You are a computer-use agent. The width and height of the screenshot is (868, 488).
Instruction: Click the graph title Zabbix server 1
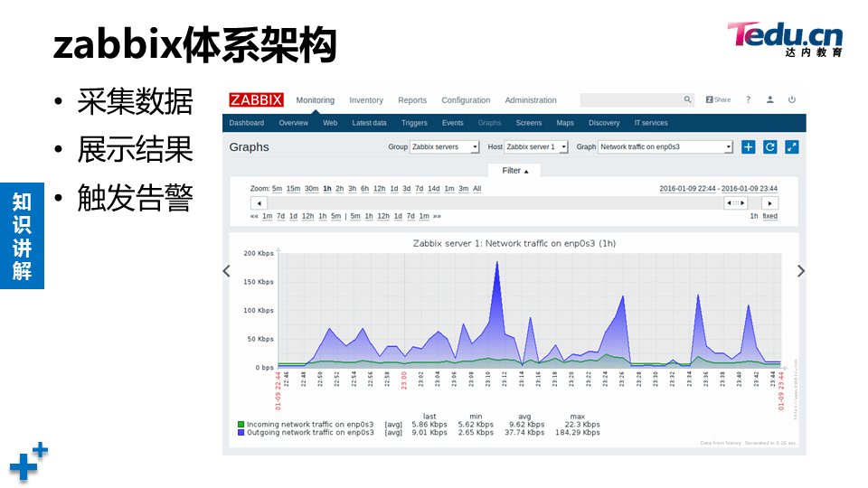point(514,243)
